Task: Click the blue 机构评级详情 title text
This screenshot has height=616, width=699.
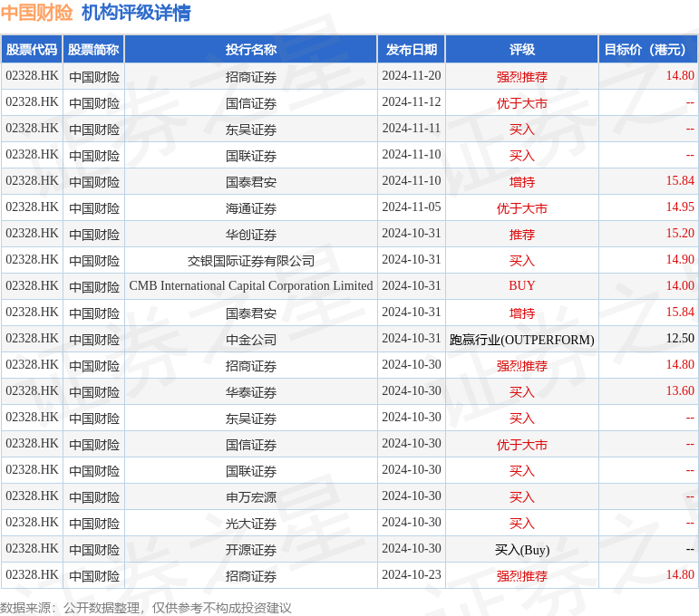Action: [x=136, y=13]
